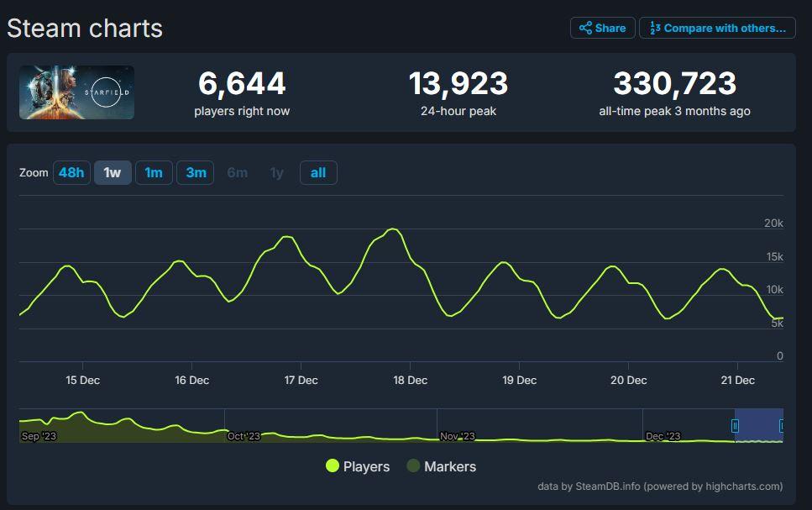Toggle the Players series legend
This screenshot has height=510, width=812.
pyautogui.click(x=358, y=466)
